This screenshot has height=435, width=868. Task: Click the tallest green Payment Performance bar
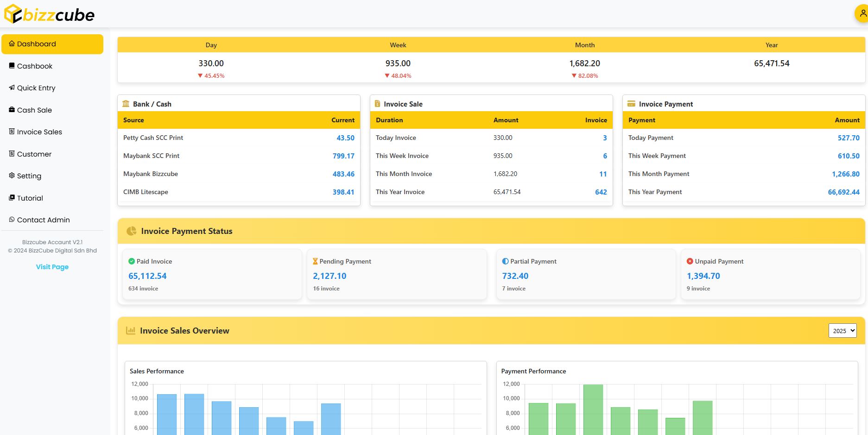(x=593, y=409)
